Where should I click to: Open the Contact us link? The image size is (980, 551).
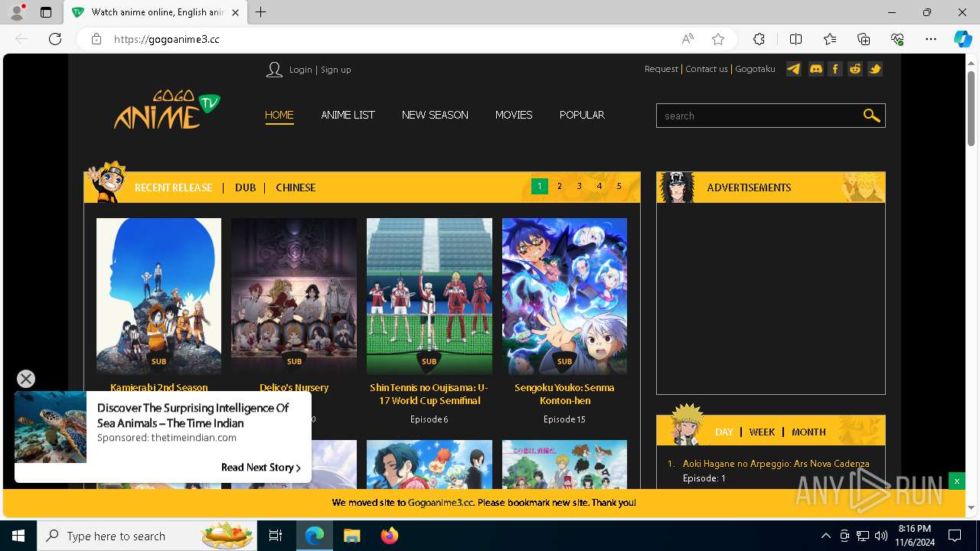[707, 69]
